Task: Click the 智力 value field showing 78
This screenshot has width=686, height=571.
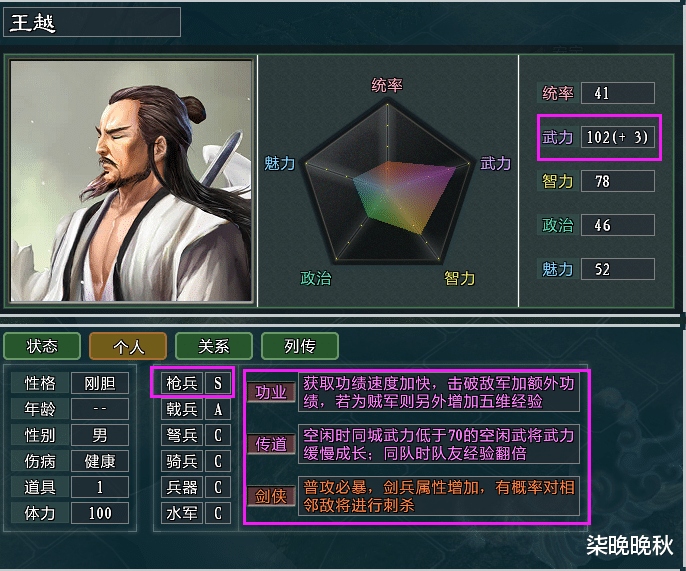Action: point(617,181)
